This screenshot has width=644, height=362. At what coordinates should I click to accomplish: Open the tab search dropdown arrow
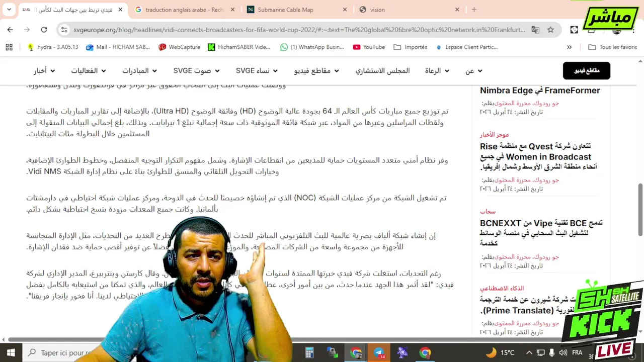[x=9, y=10]
